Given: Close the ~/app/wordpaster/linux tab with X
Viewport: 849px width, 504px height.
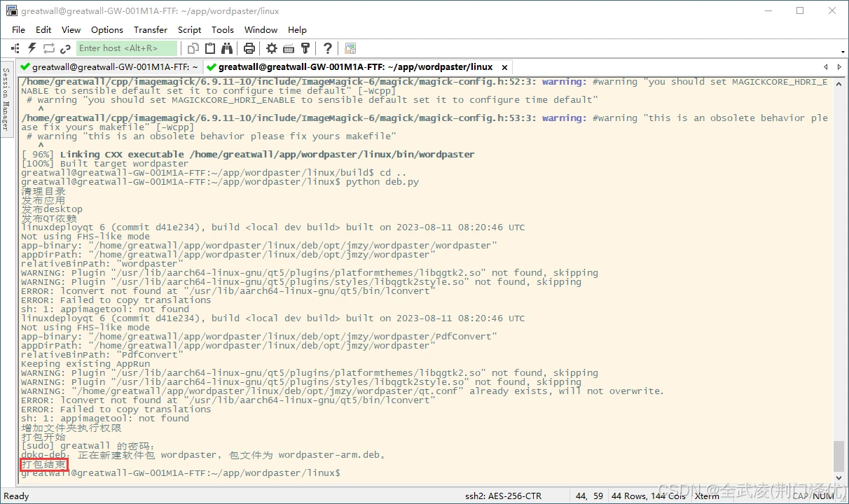Looking at the screenshot, I should [504, 67].
